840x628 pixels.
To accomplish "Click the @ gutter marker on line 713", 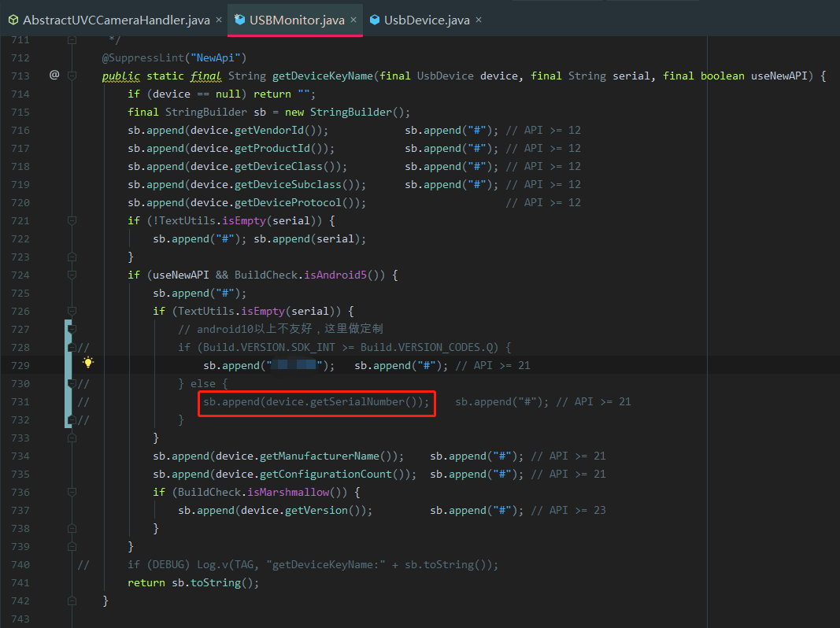I will 54,75.
